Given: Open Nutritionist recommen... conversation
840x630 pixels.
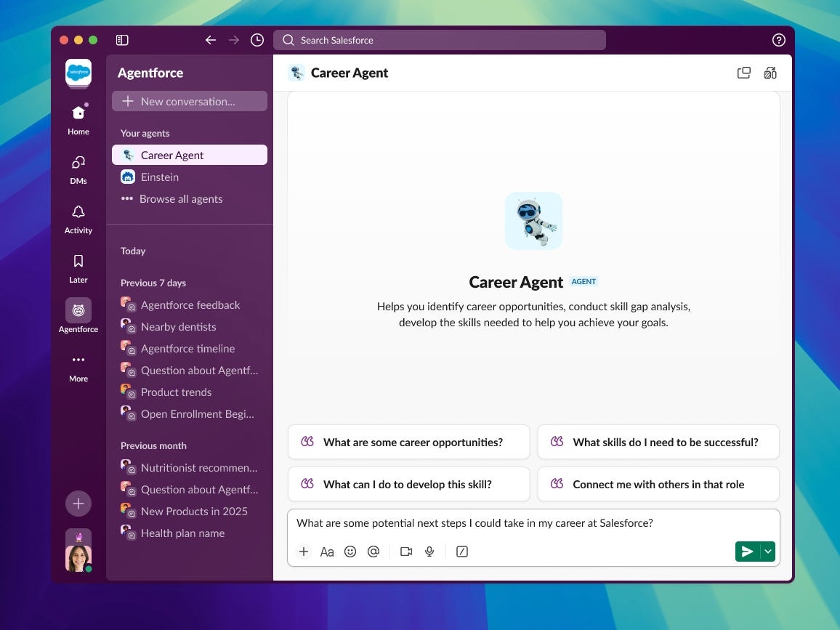Looking at the screenshot, I should pyautogui.click(x=189, y=468).
